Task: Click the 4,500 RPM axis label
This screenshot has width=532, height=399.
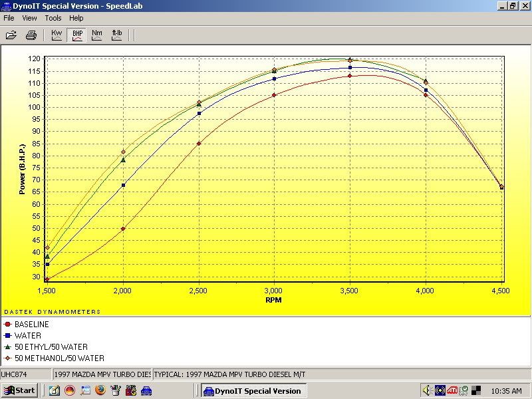Action: (500, 291)
